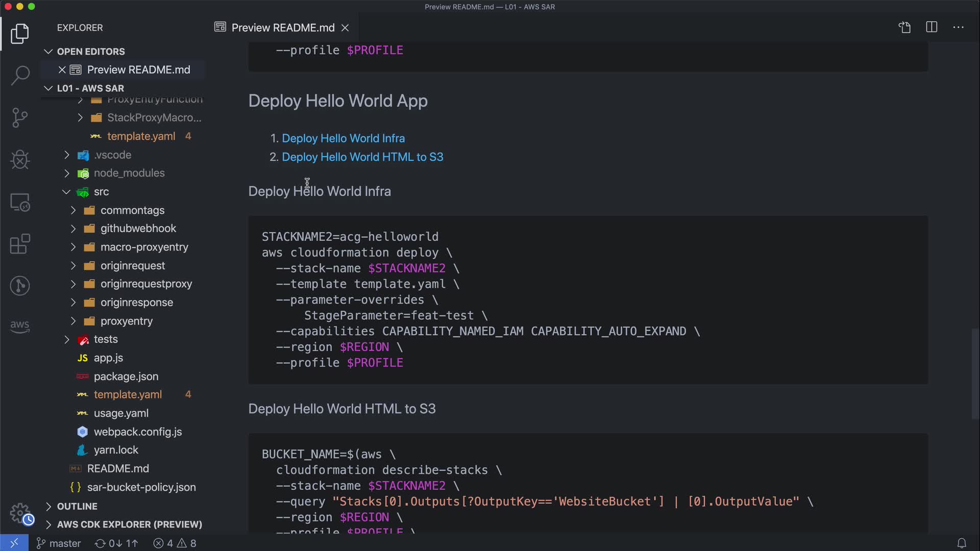Open the Run and Debug view
980x551 pixels.
(x=20, y=160)
